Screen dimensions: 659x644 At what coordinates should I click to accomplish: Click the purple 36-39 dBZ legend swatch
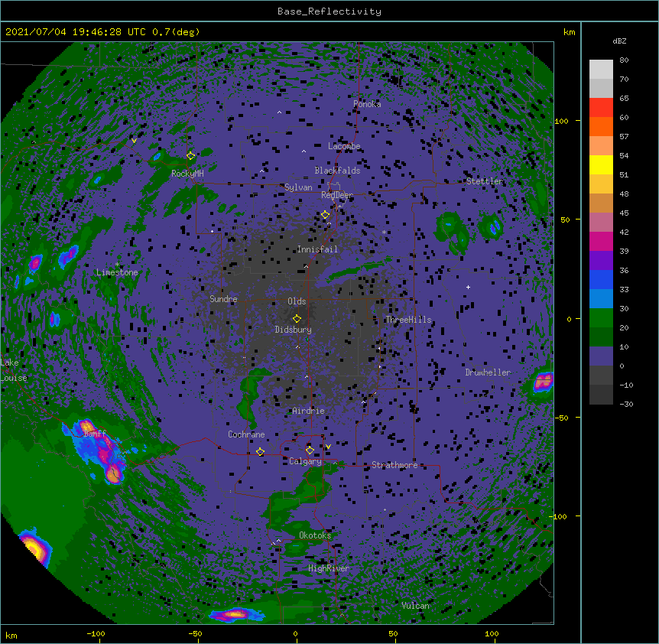tap(601, 261)
